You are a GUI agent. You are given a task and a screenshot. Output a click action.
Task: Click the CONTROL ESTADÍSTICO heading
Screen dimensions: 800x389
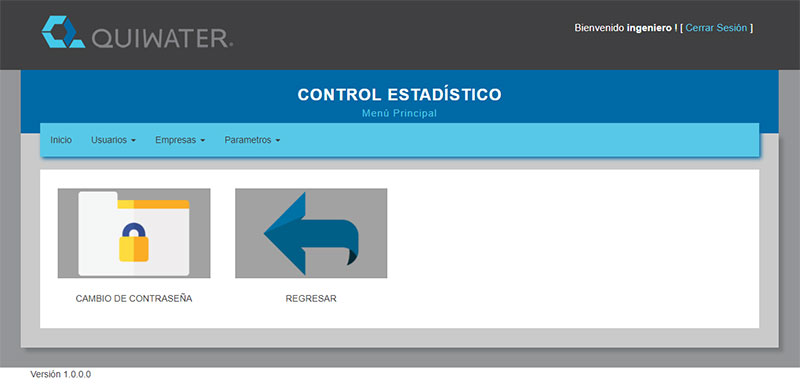[399, 94]
